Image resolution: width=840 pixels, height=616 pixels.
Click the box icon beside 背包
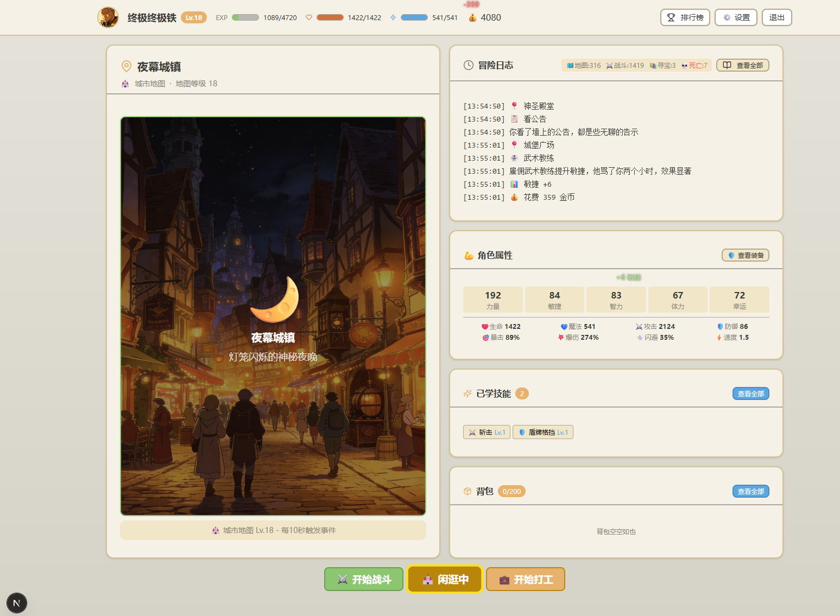pos(467,491)
